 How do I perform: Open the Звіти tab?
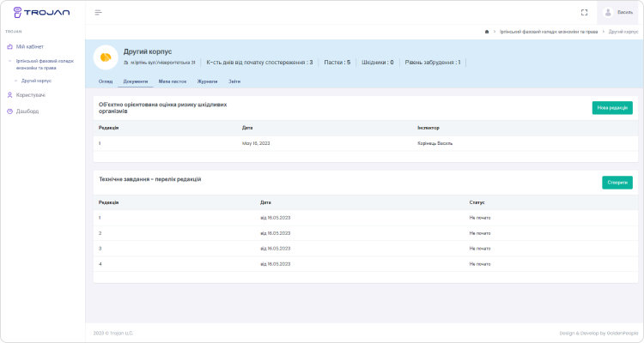[234, 81]
